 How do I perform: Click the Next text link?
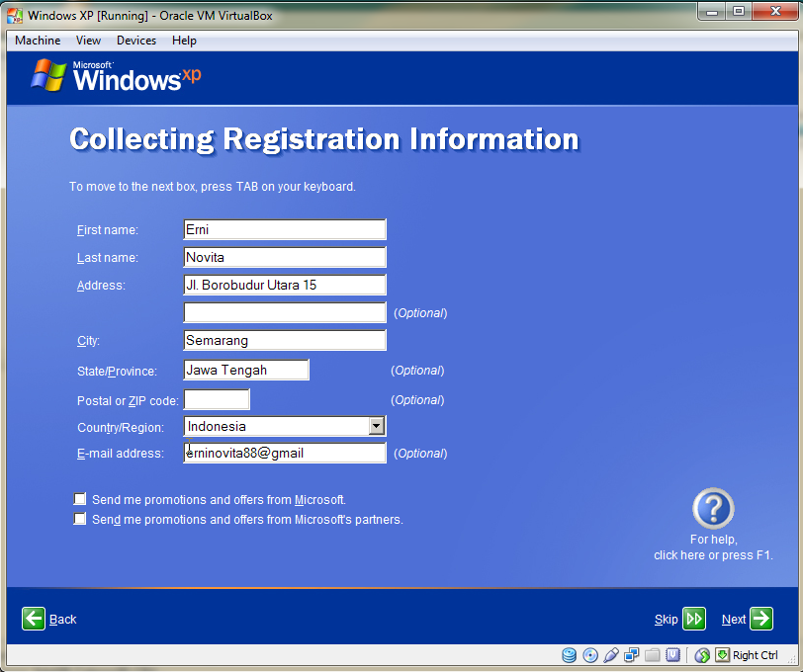tap(734, 620)
